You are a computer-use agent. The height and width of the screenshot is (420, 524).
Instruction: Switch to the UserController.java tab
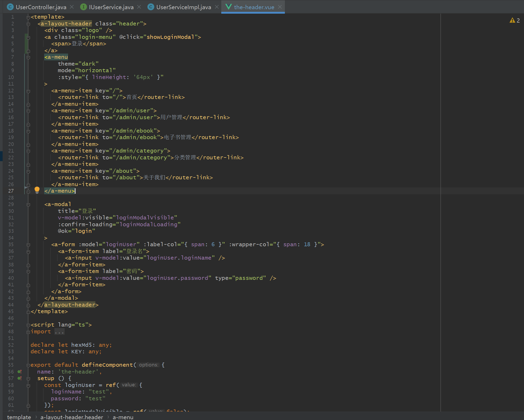tap(41, 7)
